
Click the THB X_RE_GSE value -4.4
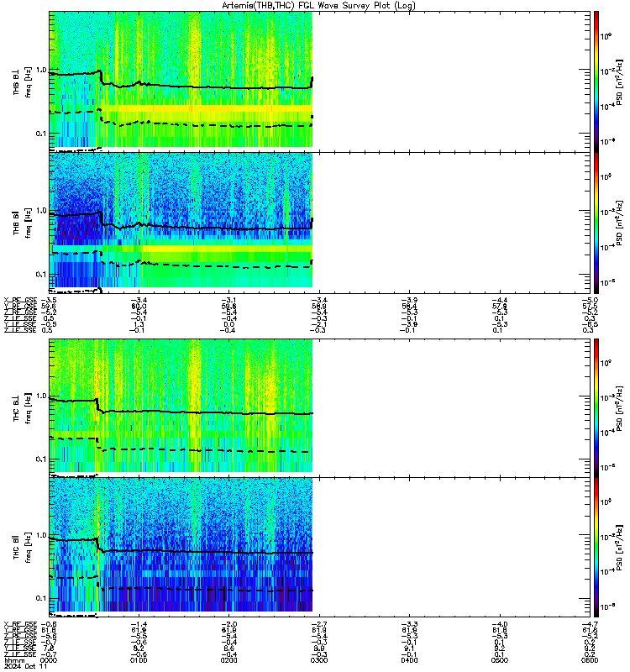tap(499, 301)
